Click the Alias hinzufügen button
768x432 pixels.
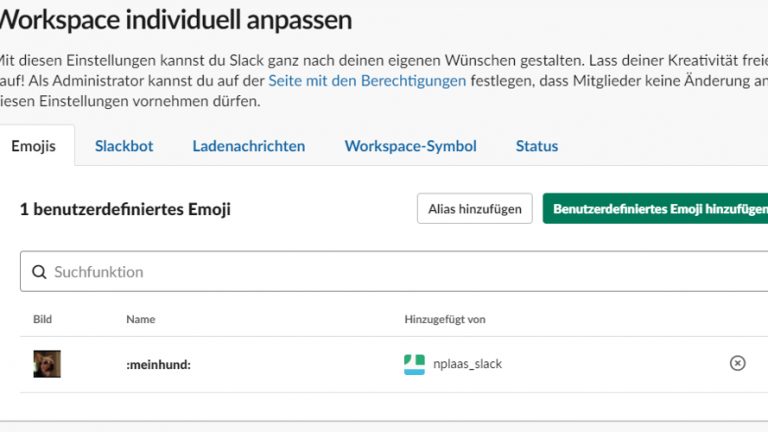(x=474, y=209)
